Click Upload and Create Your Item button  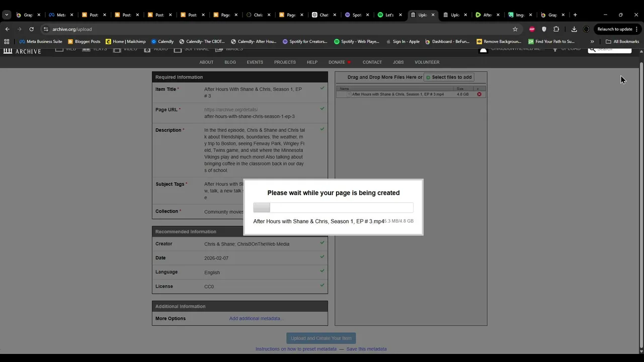point(321,338)
